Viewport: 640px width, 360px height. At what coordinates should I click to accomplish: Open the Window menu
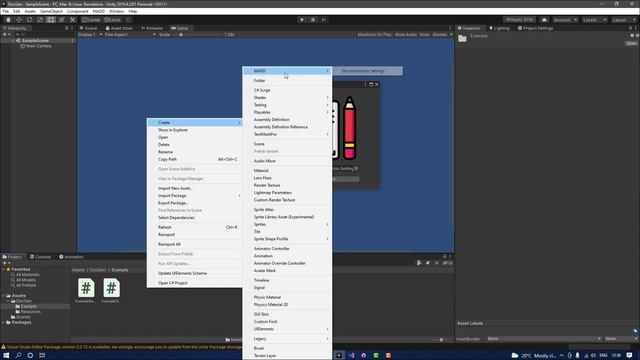point(116,11)
